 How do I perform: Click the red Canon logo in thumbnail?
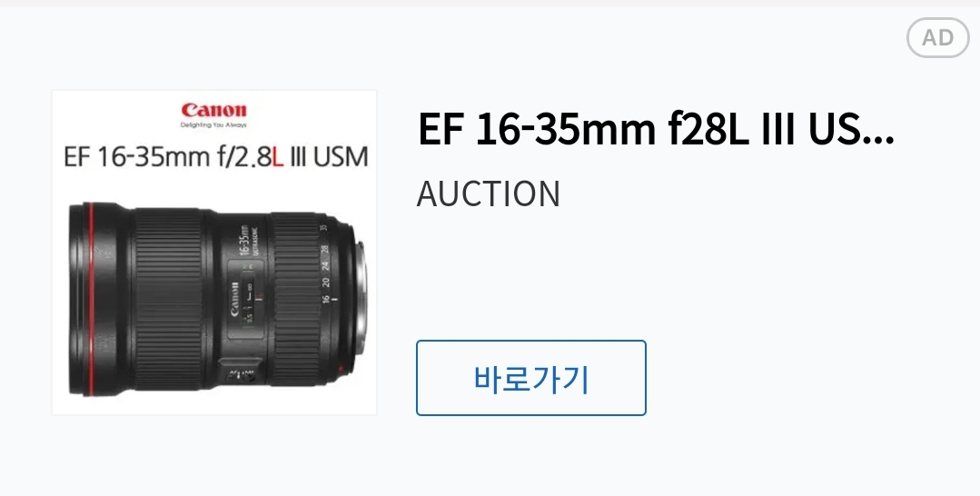coord(213,110)
